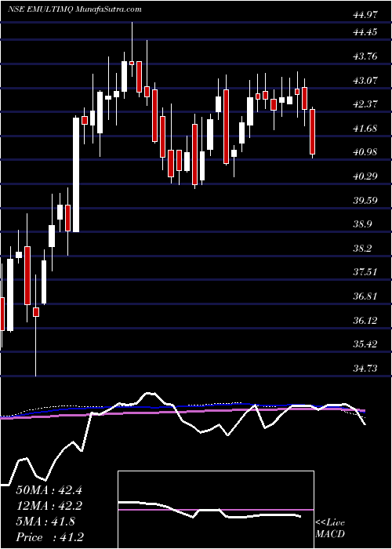Screen dimensions: 392x549
Task: Select the 38.2 price axis label
Action: (x=362, y=249)
